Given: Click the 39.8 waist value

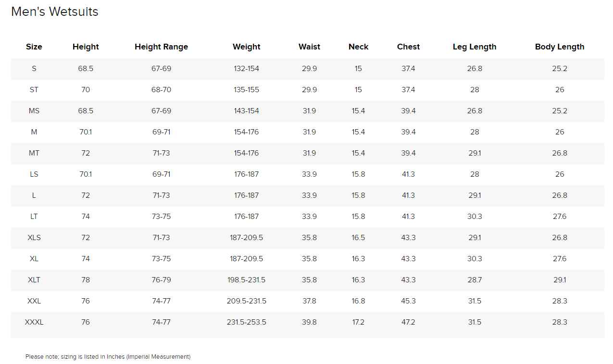Looking at the screenshot, I should (309, 322).
